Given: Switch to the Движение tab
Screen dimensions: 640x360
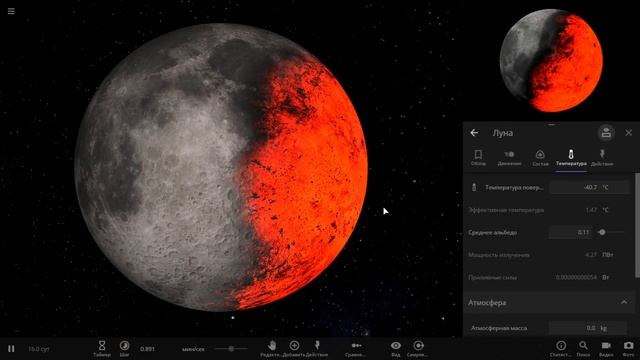Looking at the screenshot, I should tap(509, 158).
